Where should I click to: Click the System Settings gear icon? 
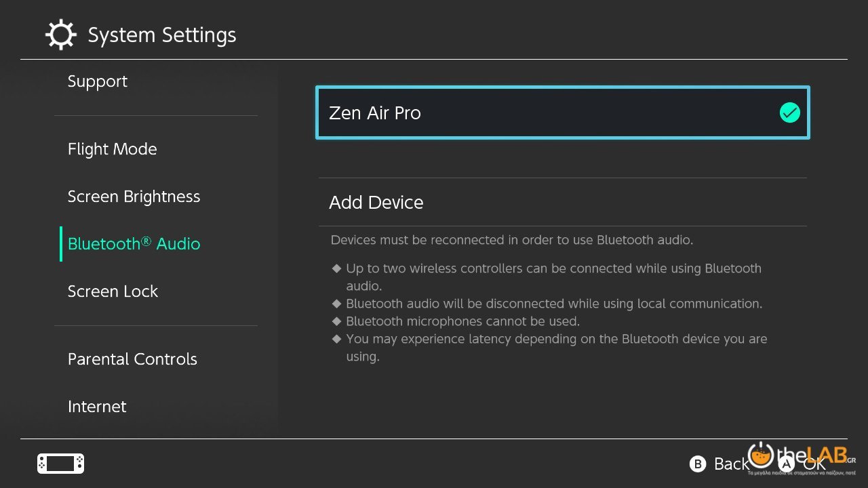pyautogui.click(x=60, y=35)
